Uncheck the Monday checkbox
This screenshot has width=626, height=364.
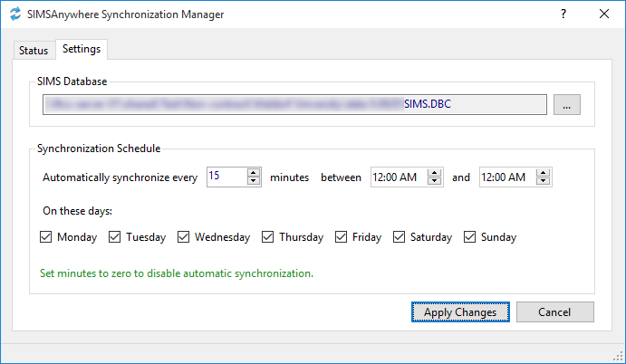45,237
